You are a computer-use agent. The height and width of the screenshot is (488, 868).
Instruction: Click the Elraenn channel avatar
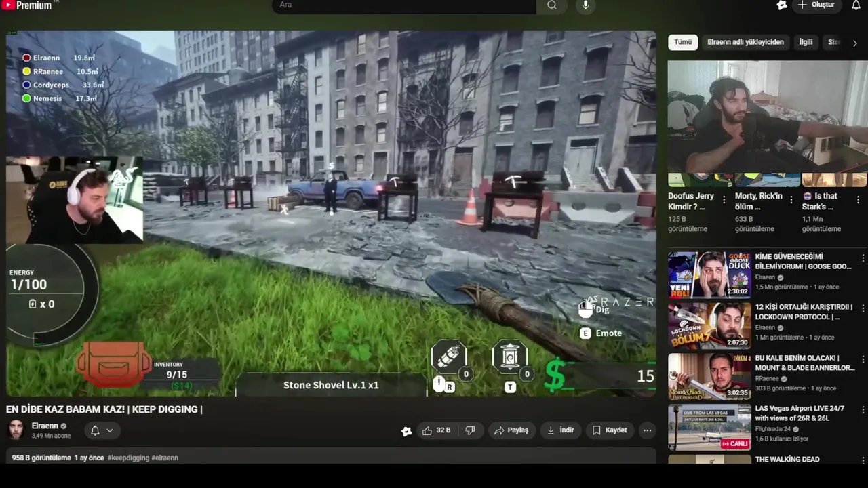(16, 430)
